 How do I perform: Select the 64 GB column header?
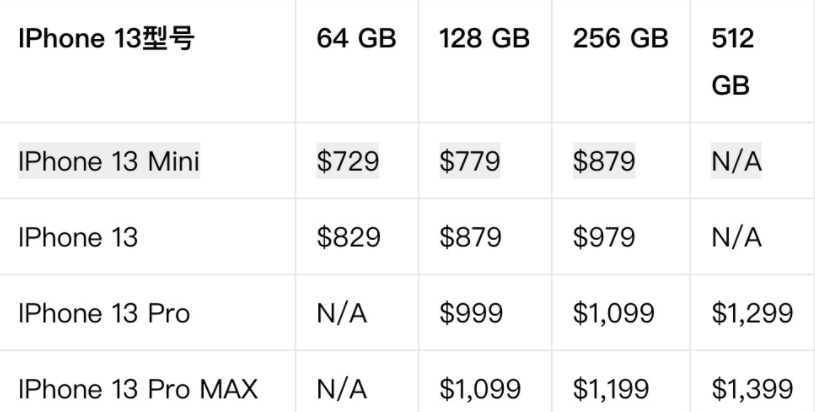(x=357, y=38)
